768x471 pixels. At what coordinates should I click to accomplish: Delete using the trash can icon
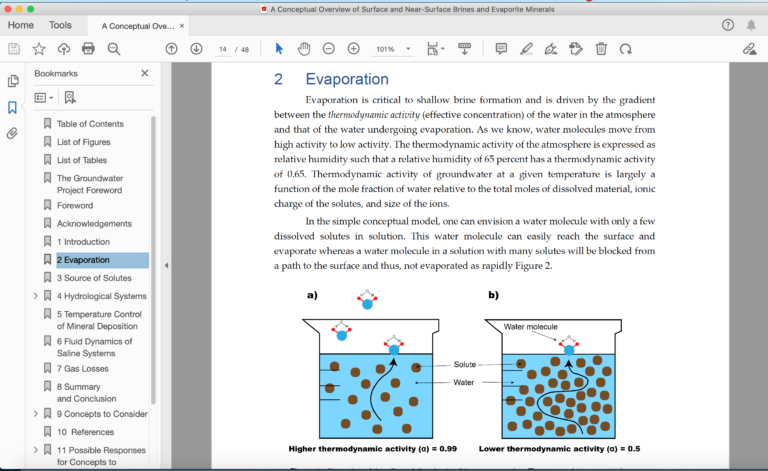coord(601,48)
